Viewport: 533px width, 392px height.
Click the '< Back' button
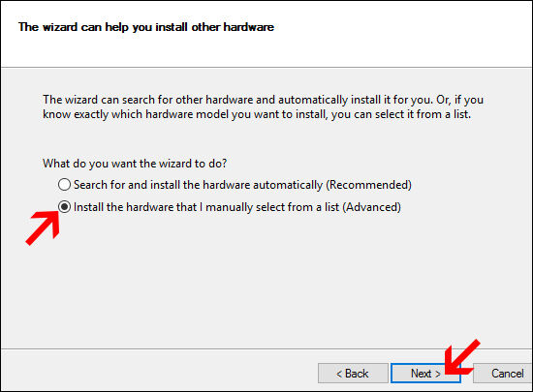tap(353, 374)
